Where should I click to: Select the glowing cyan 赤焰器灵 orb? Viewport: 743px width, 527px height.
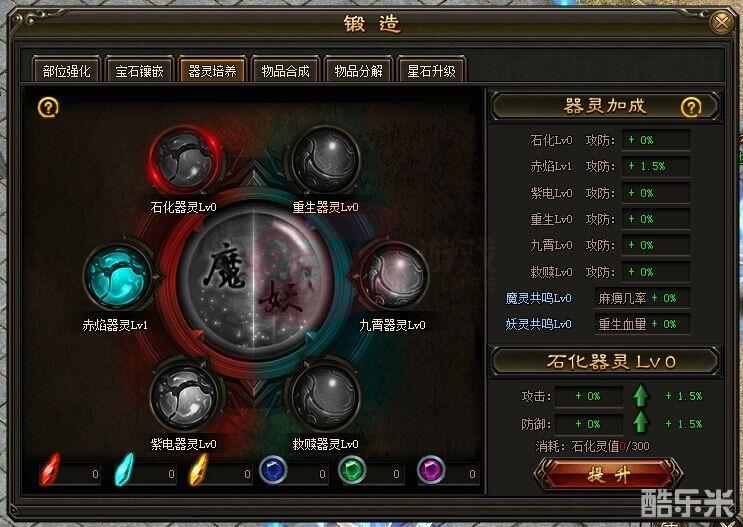[118, 277]
